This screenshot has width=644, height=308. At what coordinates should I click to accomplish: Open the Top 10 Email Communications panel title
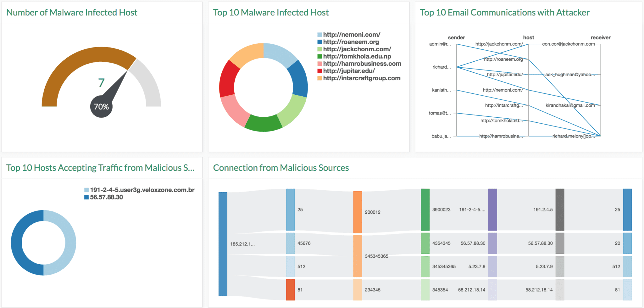pyautogui.click(x=505, y=13)
